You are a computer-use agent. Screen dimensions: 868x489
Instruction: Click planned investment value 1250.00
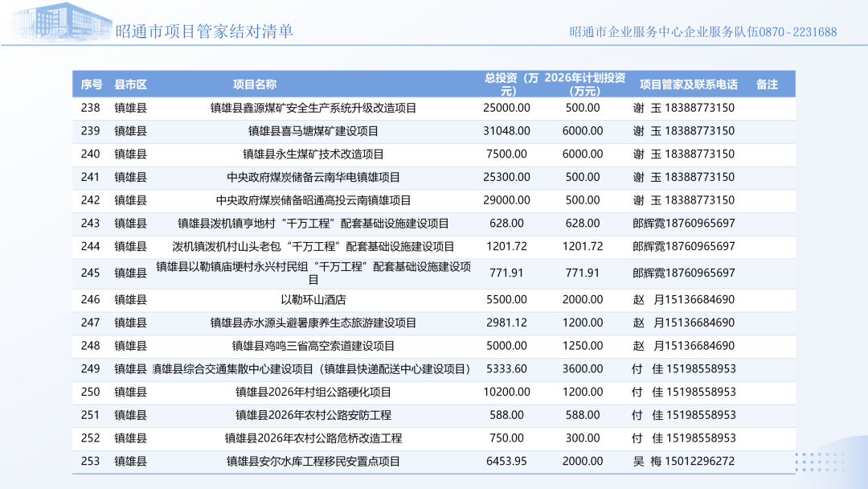click(x=583, y=346)
